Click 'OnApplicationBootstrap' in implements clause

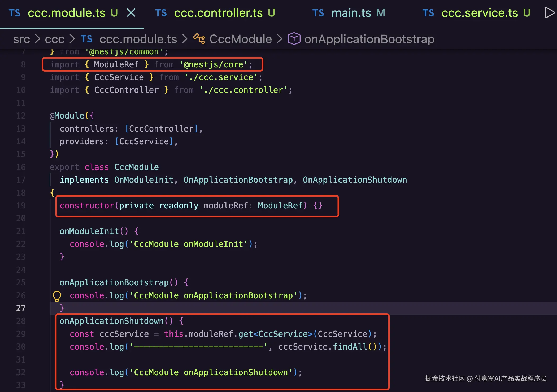(238, 180)
